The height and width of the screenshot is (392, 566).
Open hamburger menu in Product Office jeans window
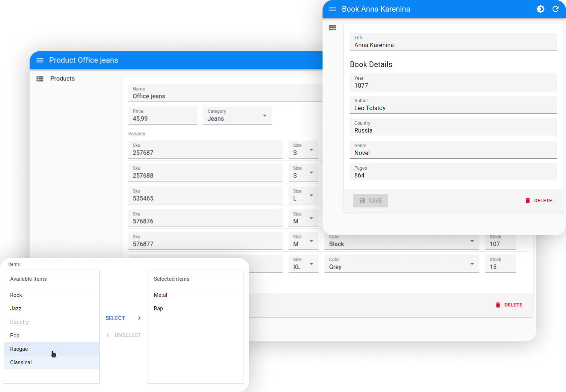point(40,60)
